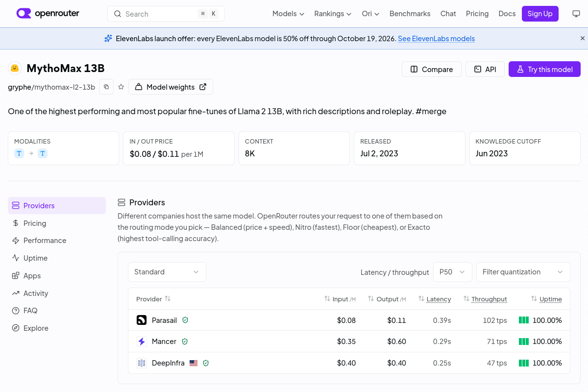The image size is (588, 392).
Task: Switch to the Performance sidebar section
Action: [x=57, y=241]
